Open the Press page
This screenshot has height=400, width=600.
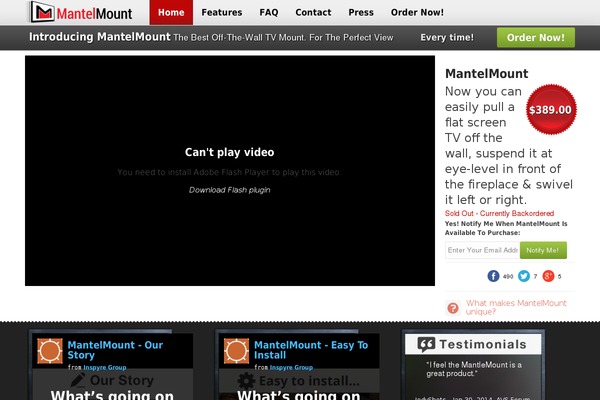[361, 13]
